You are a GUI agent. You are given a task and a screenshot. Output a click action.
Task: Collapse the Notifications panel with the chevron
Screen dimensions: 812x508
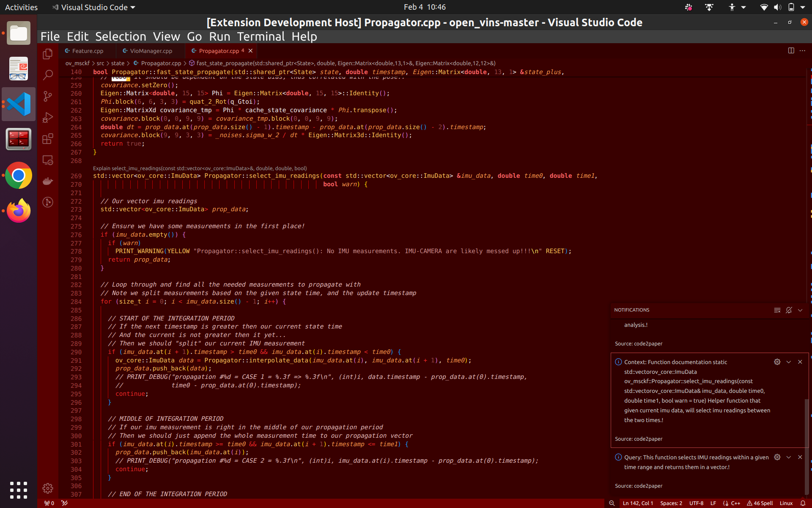tap(800, 310)
